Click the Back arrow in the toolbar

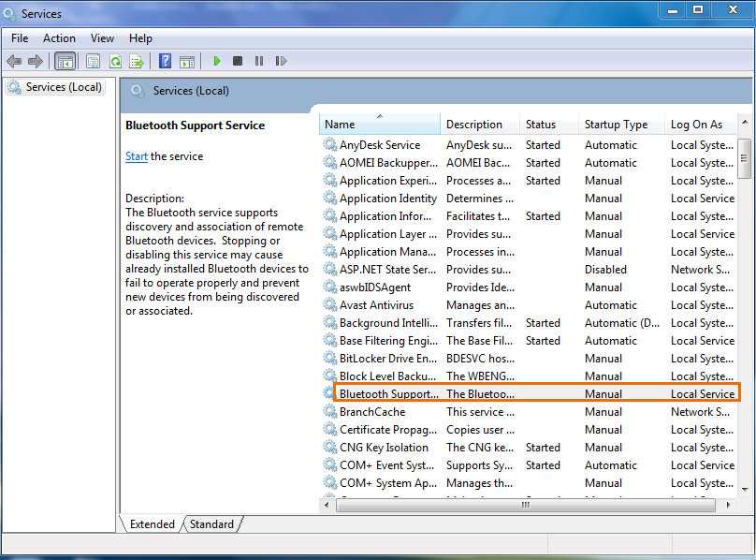[x=14, y=61]
